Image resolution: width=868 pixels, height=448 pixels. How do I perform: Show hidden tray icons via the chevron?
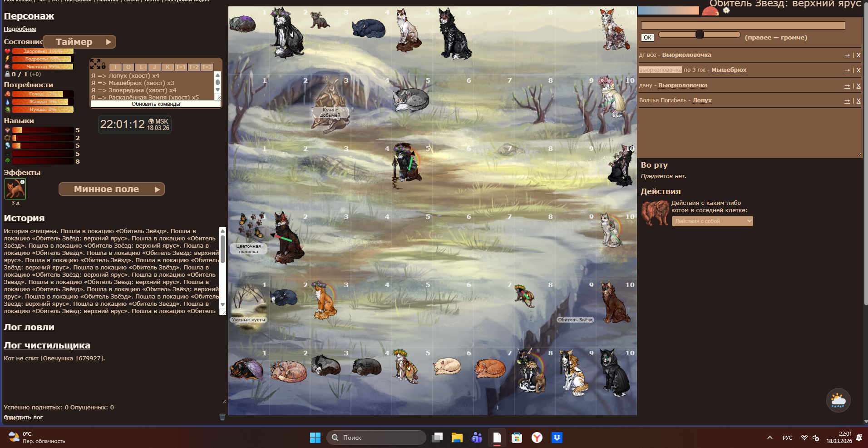pos(769,438)
